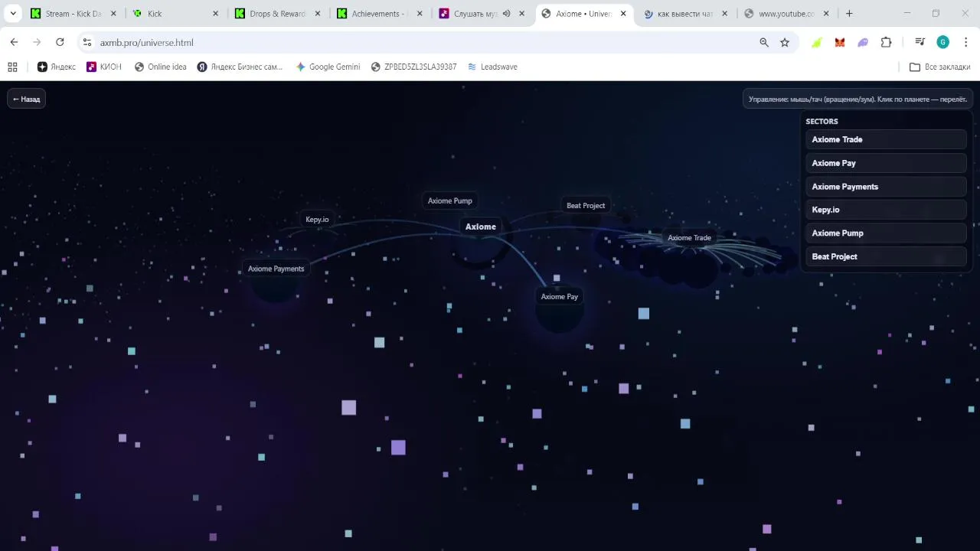Switch to the Drops & Rewards tab
The height and width of the screenshot is (551, 980).
point(276,13)
